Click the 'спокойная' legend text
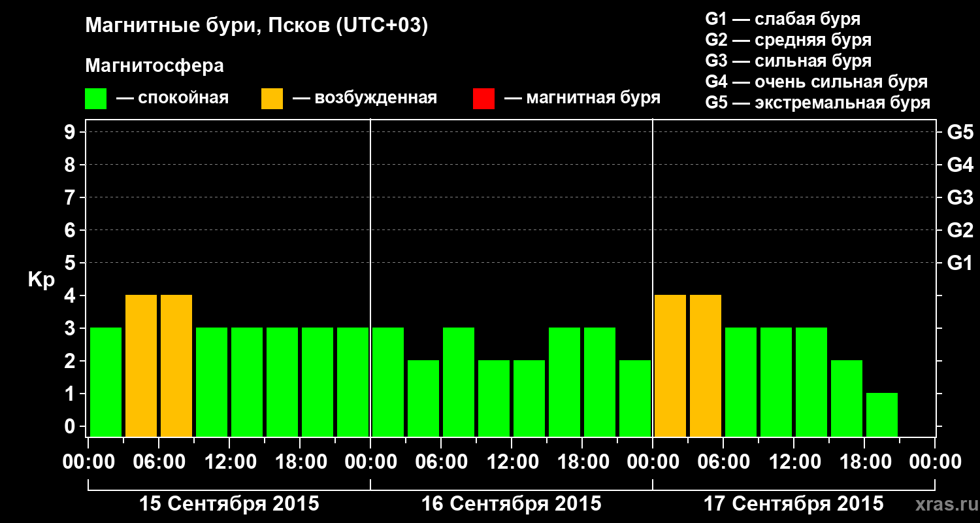Image resolution: width=980 pixels, height=523 pixels. pos(183,99)
